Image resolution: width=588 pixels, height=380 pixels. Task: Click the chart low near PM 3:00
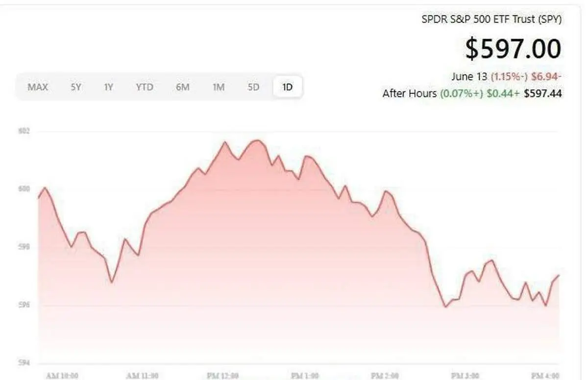445,307
